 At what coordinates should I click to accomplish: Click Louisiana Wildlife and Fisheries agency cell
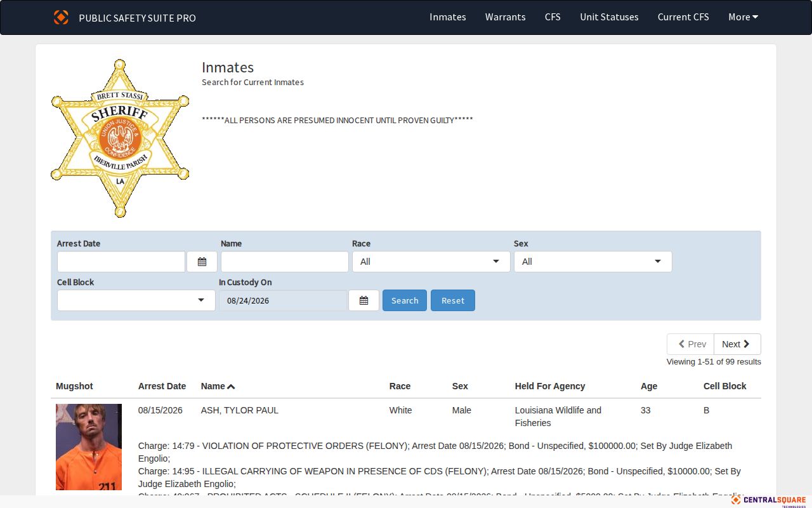tap(558, 417)
